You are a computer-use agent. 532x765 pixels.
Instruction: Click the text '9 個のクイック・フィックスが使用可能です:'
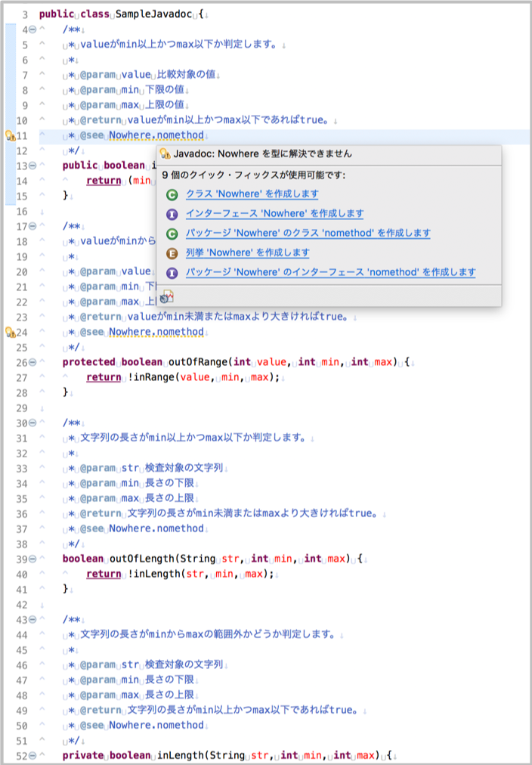click(254, 175)
